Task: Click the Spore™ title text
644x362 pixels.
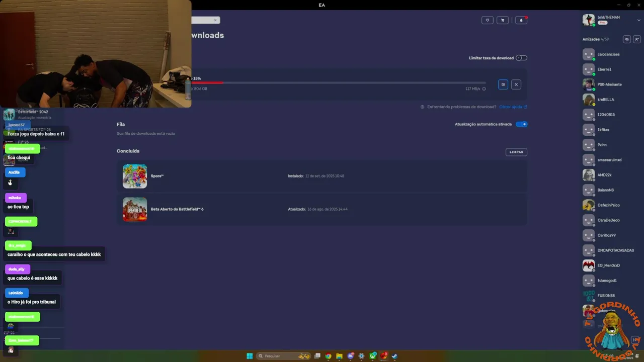Action: (x=157, y=176)
